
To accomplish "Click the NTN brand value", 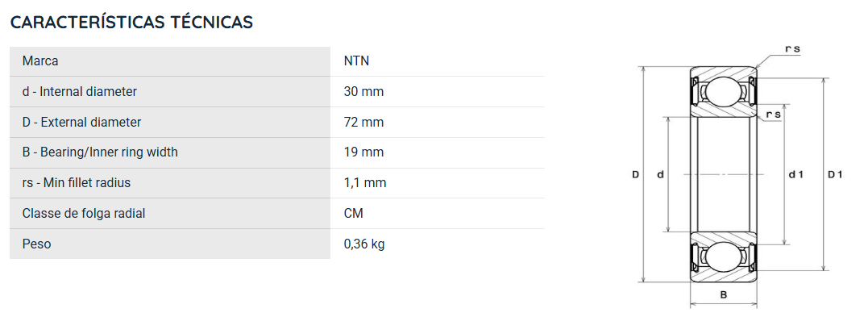I will pos(356,61).
